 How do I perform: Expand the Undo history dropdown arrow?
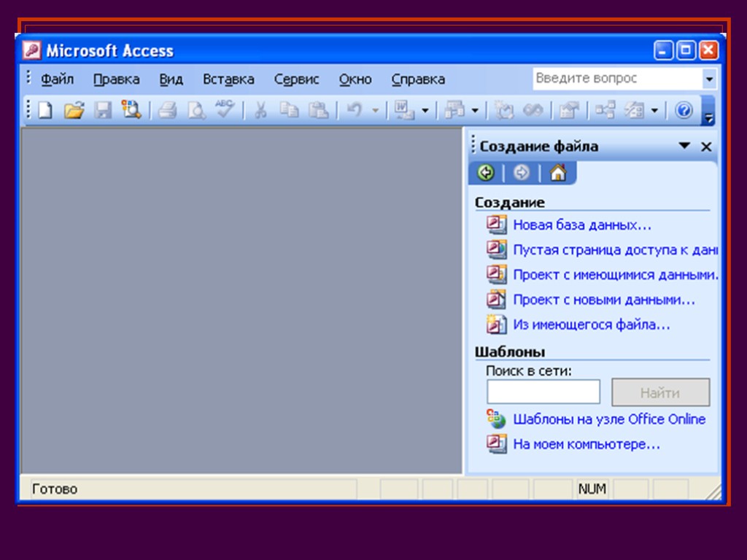coord(376,111)
